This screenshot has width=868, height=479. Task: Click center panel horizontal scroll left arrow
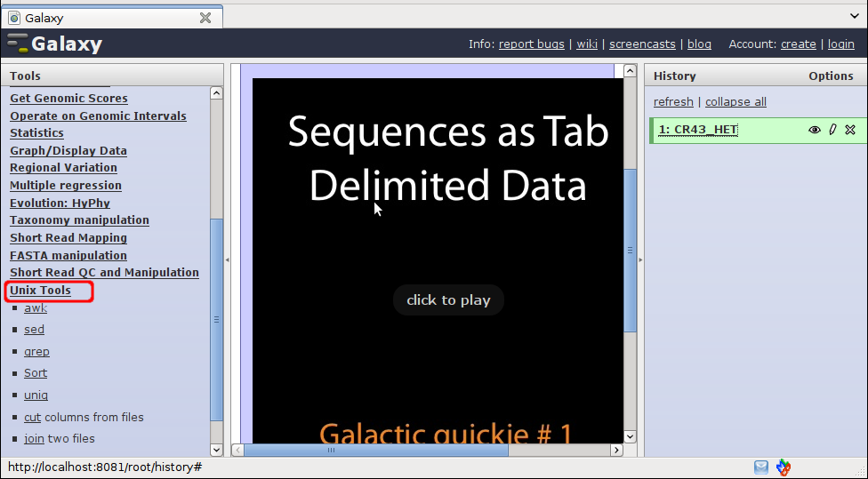click(x=237, y=451)
